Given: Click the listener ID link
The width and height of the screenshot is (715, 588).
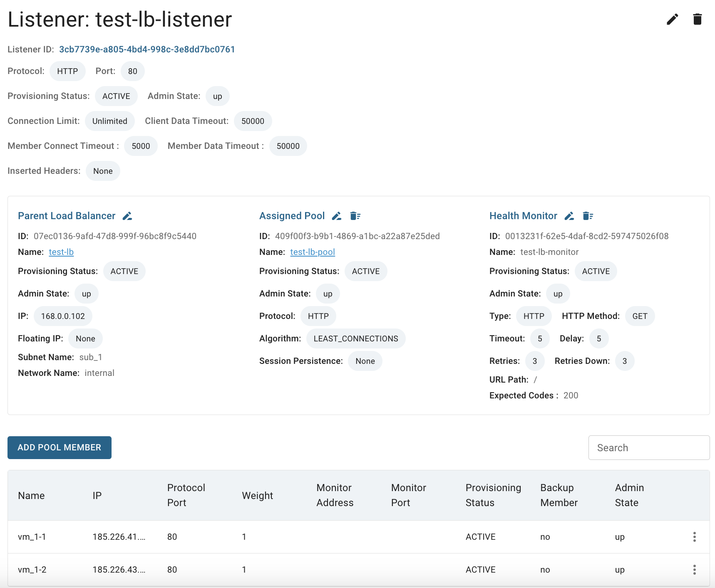Looking at the screenshot, I should point(147,49).
